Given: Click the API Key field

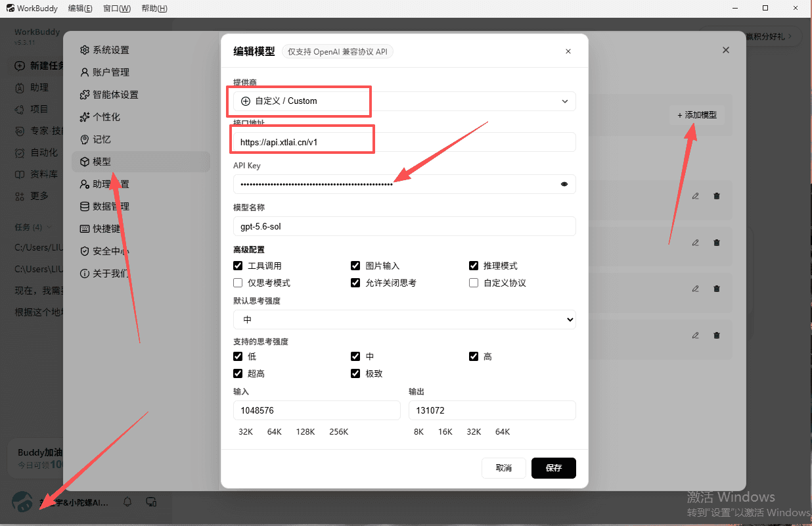Looking at the screenshot, I should coord(405,184).
